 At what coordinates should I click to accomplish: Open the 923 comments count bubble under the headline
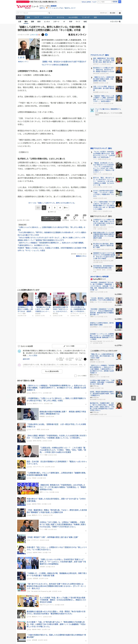point(33,35)
